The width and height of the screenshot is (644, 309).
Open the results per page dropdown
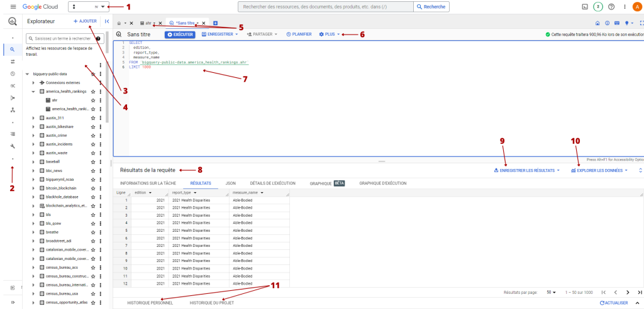(551, 292)
